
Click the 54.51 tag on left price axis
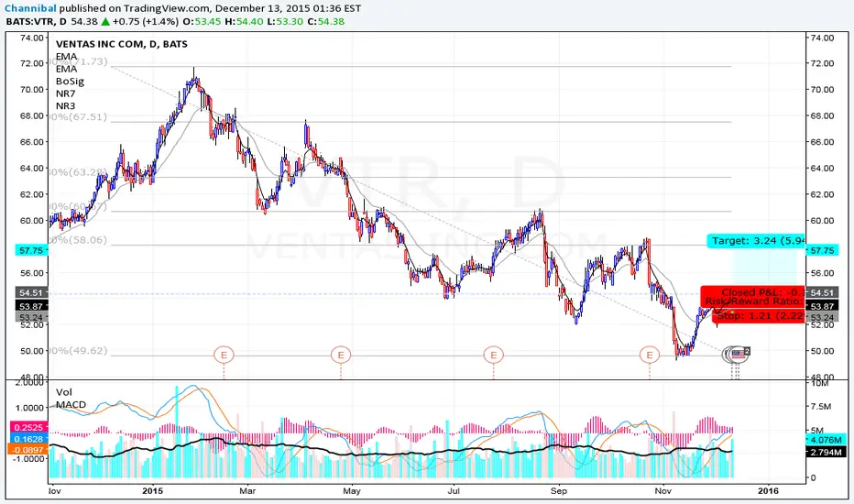pyautogui.click(x=31, y=293)
